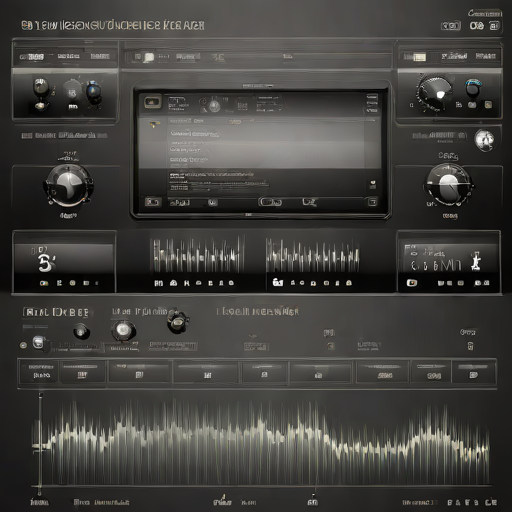Viewport: 512px width, 512px height.
Task: Click the large round knob right of central display
Action: click(x=448, y=185)
